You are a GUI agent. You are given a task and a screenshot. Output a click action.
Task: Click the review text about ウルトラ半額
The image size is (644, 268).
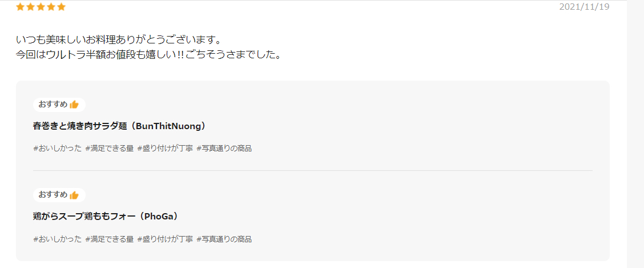[148, 55]
